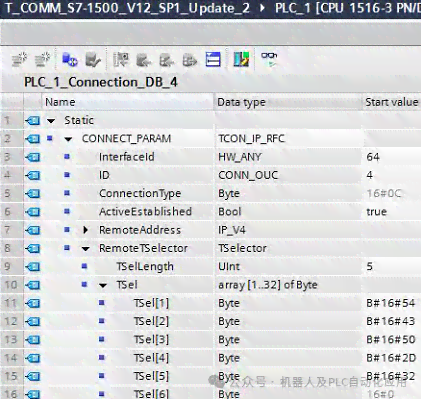Click the first Insert row toolbar icon
The height and width of the screenshot is (399, 421).
pyautogui.click(x=19, y=59)
